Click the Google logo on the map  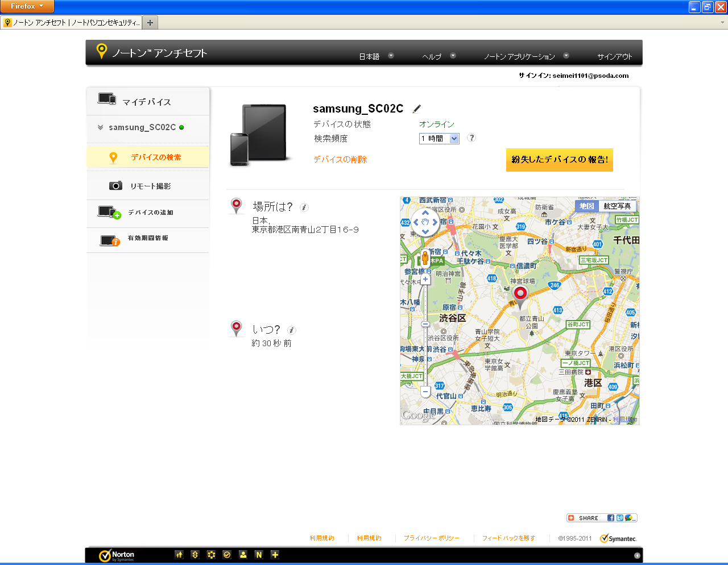point(419,415)
